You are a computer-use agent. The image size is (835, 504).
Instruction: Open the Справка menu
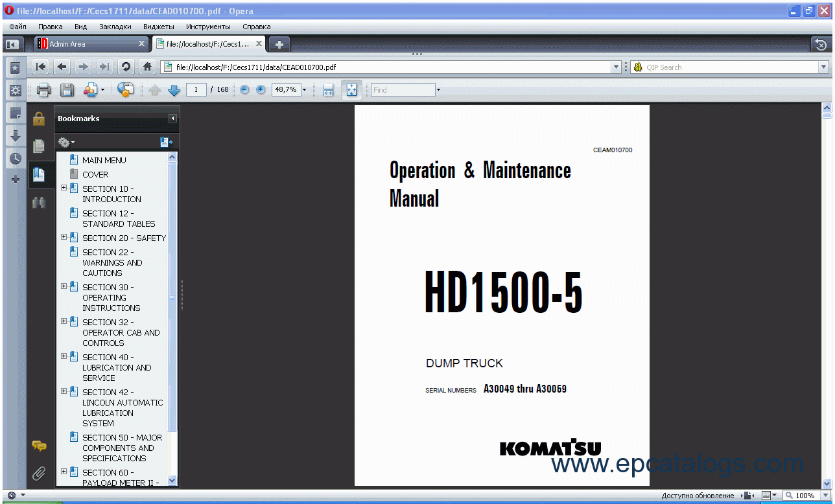pos(257,27)
